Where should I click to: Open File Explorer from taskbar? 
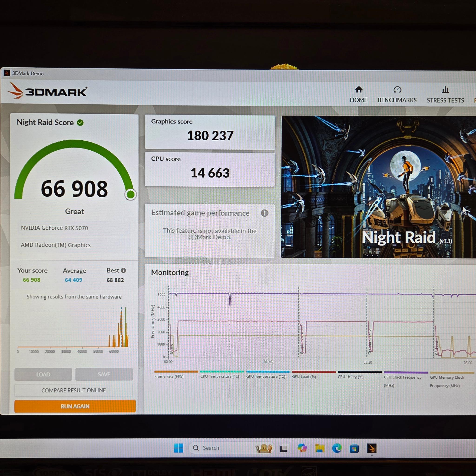tap(320, 448)
